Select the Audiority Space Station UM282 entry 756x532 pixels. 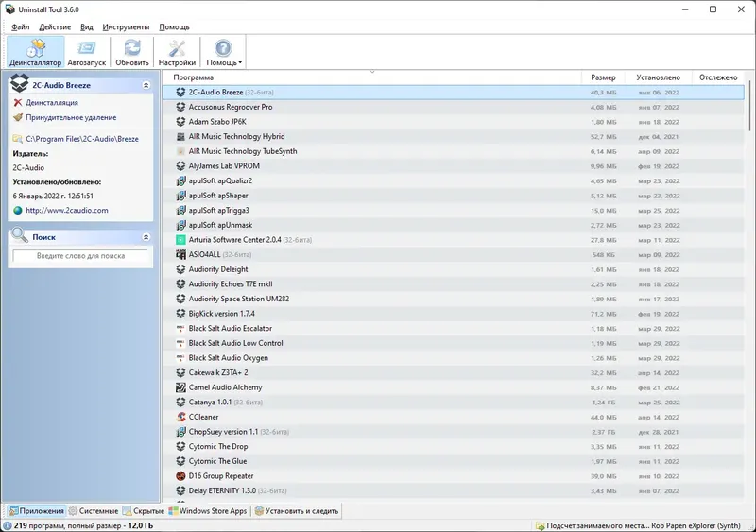454,299
